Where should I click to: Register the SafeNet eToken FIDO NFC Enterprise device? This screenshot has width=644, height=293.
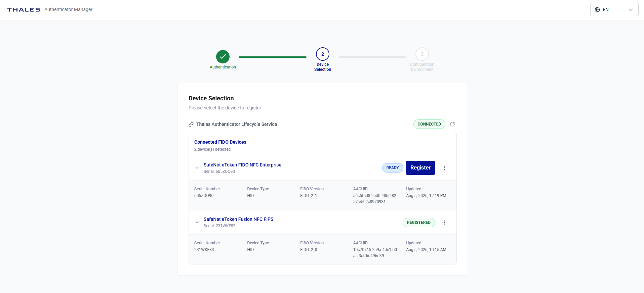pos(420,168)
